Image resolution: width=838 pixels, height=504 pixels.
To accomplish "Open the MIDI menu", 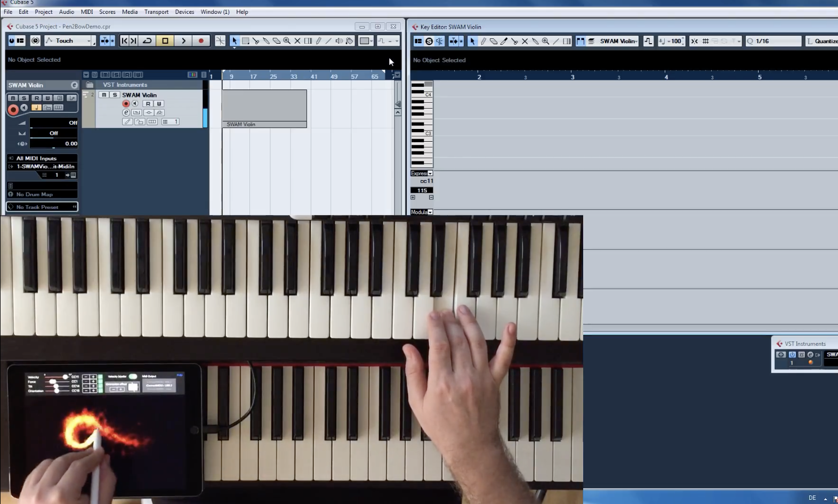I will click(x=87, y=12).
